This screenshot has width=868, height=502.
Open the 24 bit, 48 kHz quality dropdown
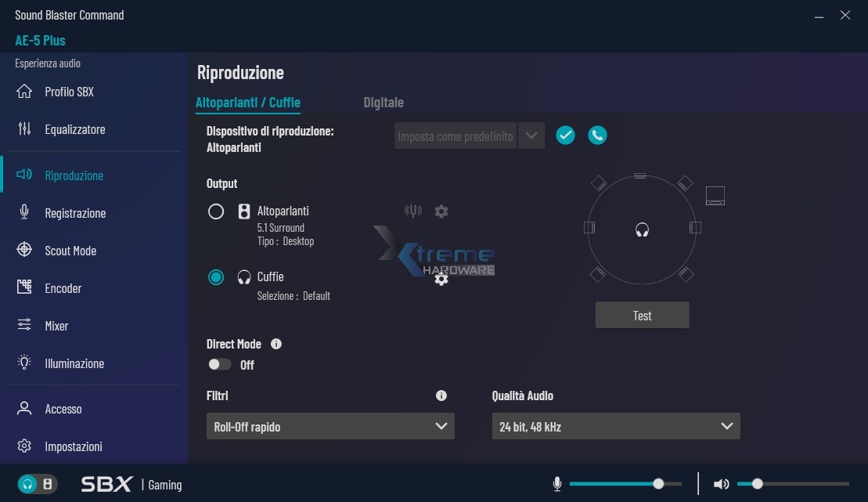(615, 427)
